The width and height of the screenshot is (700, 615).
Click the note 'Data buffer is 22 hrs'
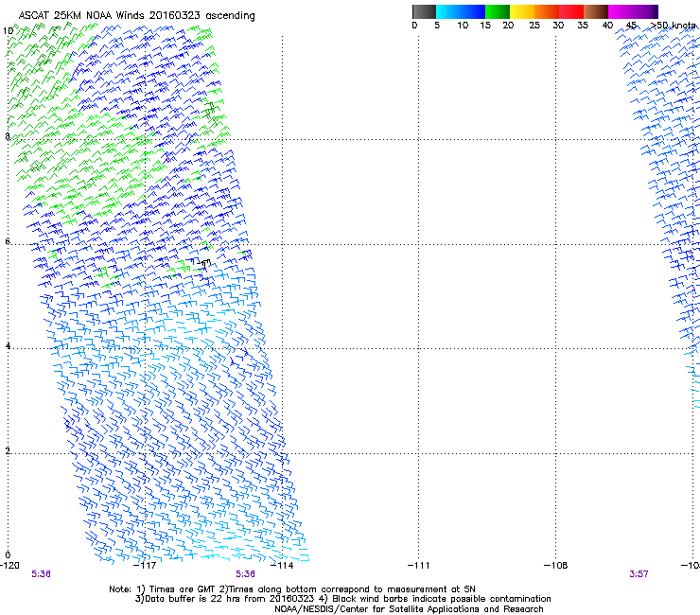[x=192, y=599]
